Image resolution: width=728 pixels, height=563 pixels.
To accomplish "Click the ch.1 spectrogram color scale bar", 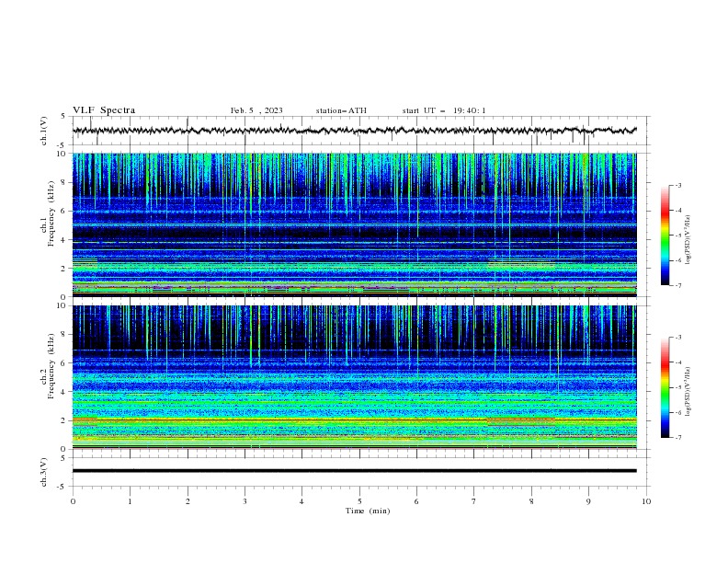I will (665, 236).
